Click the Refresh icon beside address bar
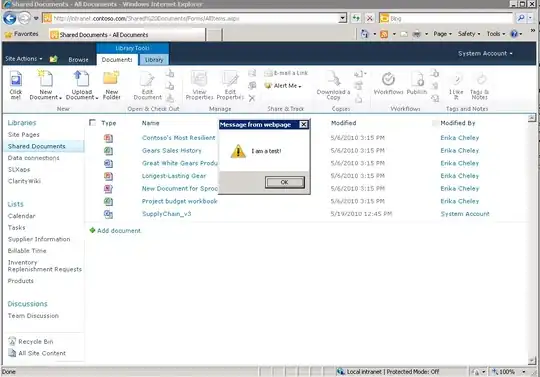 [x=356, y=18]
